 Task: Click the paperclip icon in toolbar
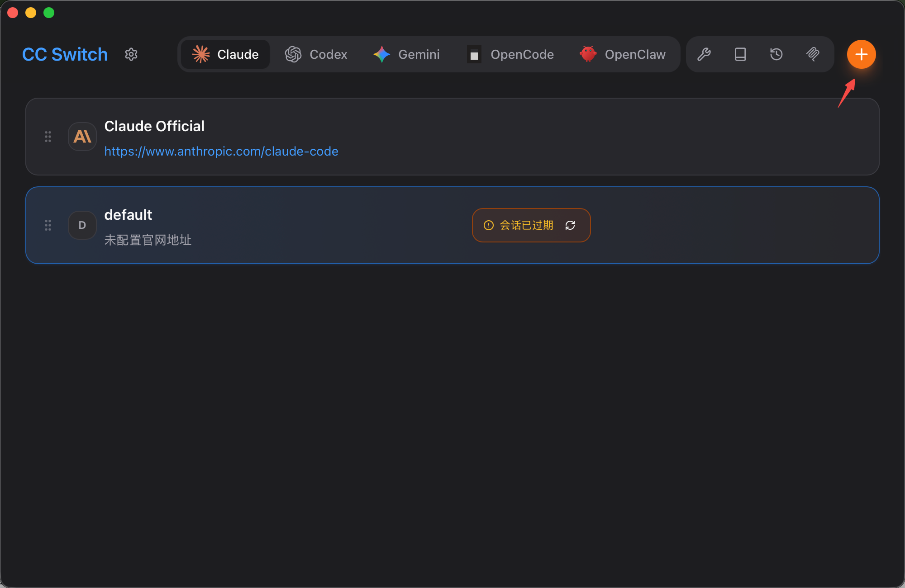[x=813, y=54]
